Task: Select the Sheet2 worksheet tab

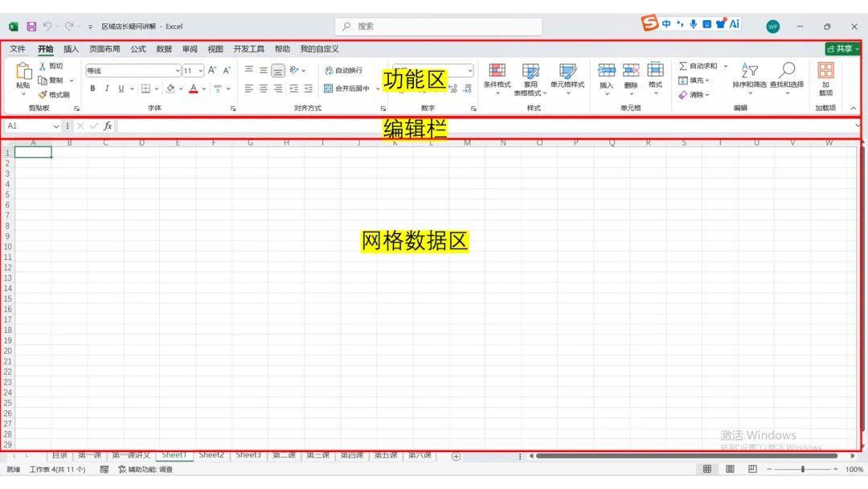Action: pyautogui.click(x=211, y=455)
